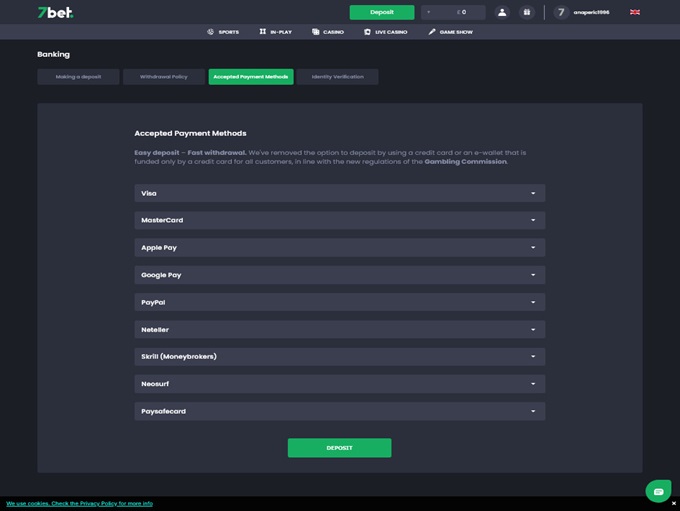Open the Sports section
The image size is (680, 511).
click(223, 32)
